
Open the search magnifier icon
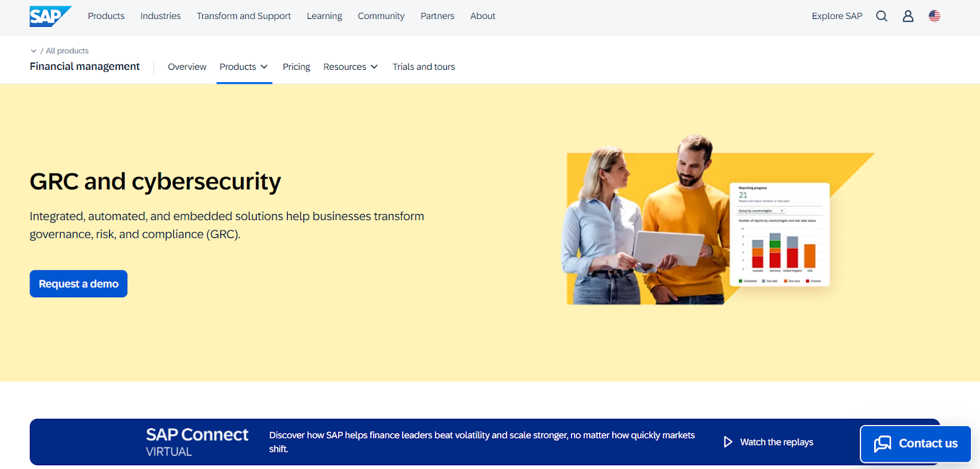881,16
